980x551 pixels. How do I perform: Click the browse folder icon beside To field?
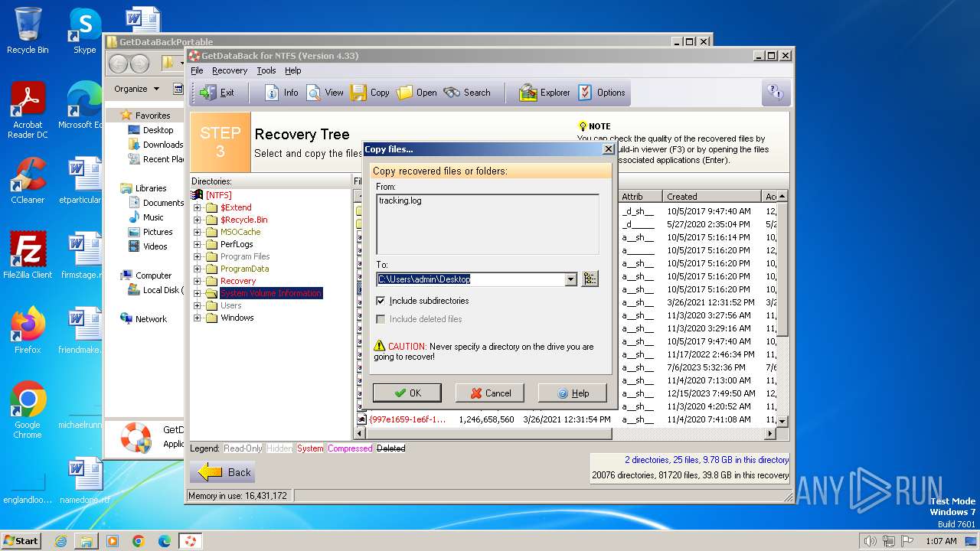[590, 279]
